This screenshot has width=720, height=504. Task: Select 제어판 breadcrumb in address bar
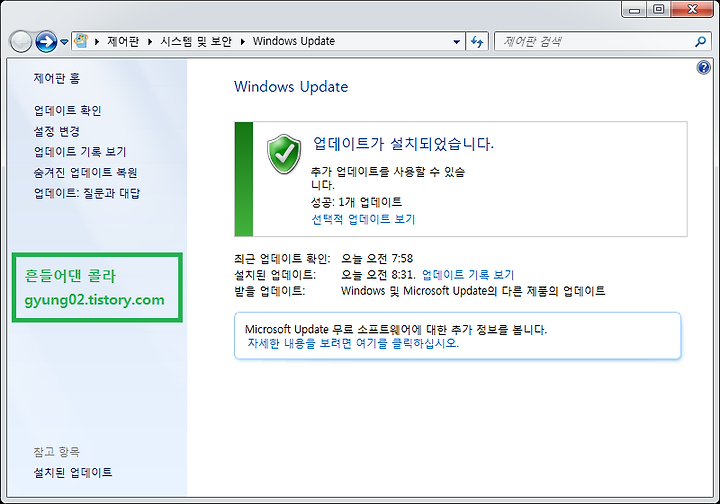[123, 41]
